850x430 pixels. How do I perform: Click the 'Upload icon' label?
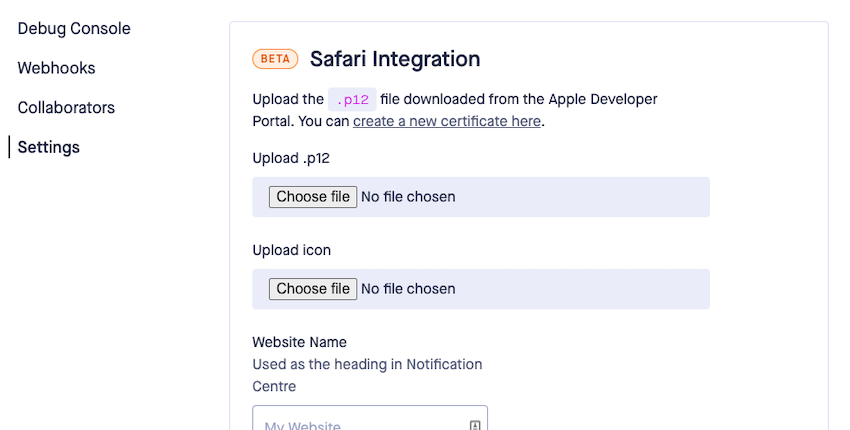coord(292,250)
